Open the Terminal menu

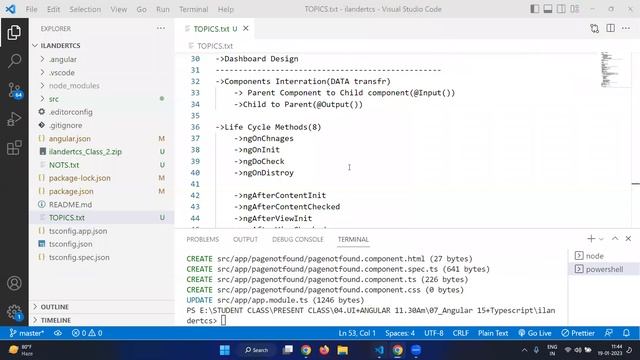point(193,9)
